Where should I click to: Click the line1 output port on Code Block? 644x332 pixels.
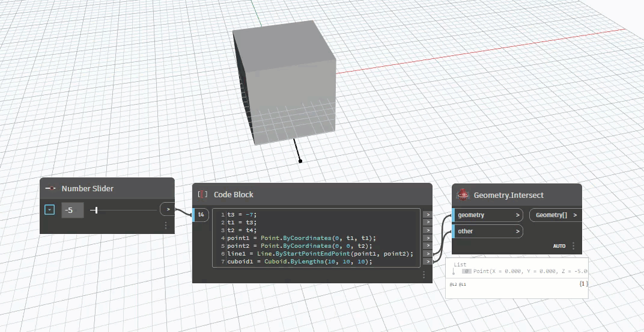coord(427,254)
